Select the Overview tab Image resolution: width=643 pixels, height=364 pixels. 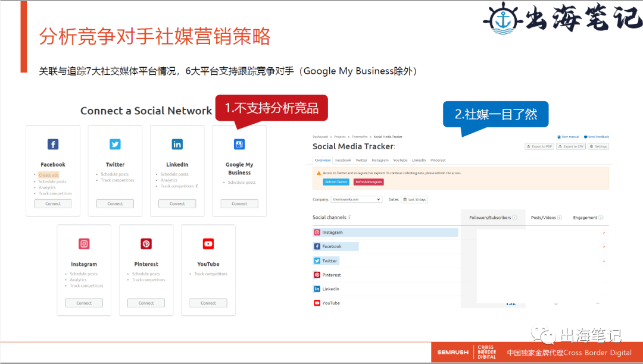323,160
